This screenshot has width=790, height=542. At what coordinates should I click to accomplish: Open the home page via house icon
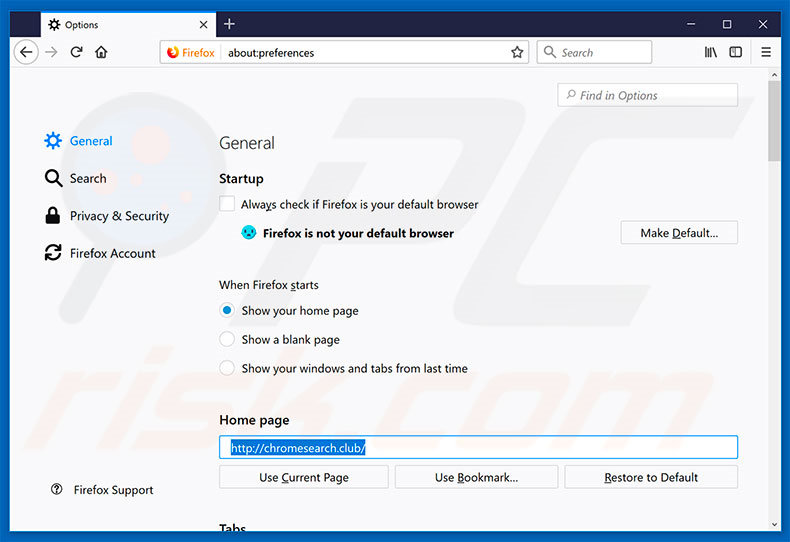click(x=101, y=52)
